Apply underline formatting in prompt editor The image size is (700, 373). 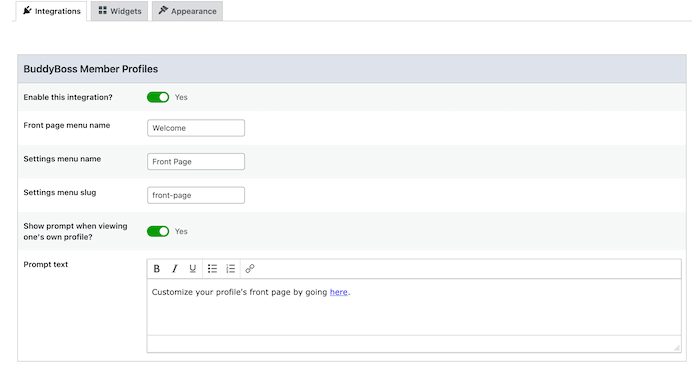[192, 269]
